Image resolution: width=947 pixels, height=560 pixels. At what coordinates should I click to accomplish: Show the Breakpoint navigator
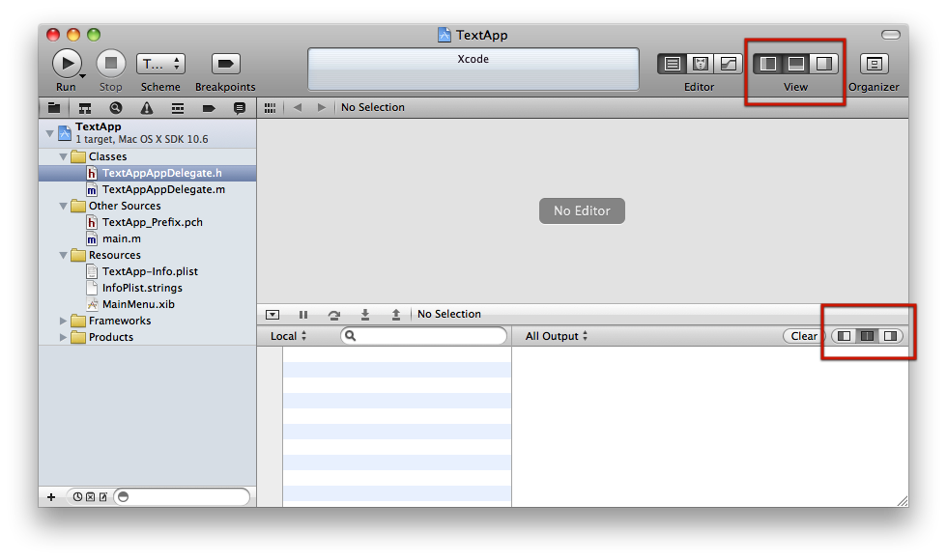pos(209,108)
